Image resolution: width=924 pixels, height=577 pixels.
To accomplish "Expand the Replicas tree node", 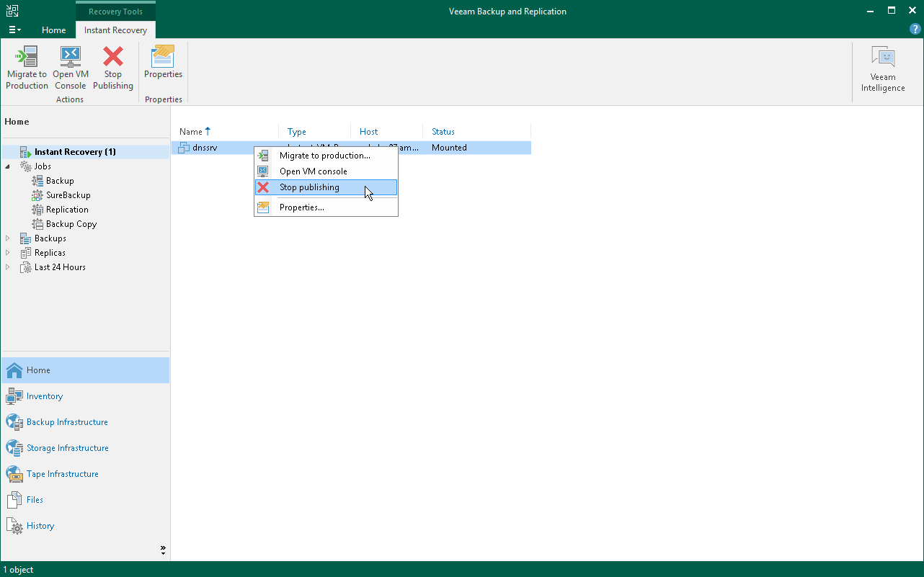I will click(x=7, y=252).
